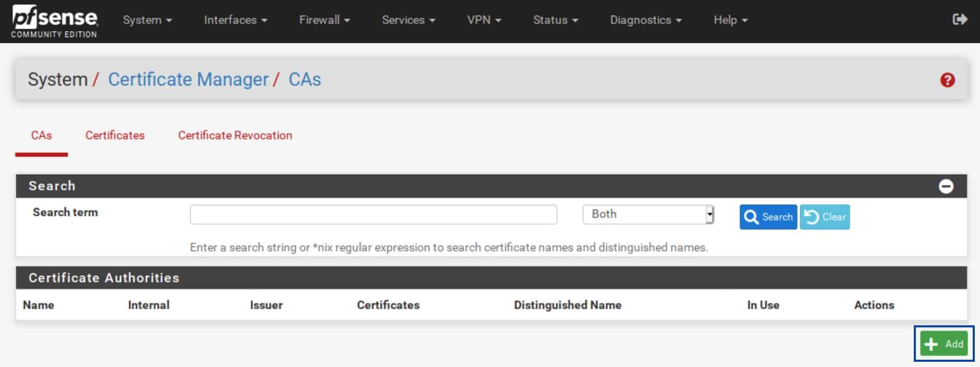The image size is (980, 367).
Task: Open the VPN menu
Action: [x=484, y=20]
